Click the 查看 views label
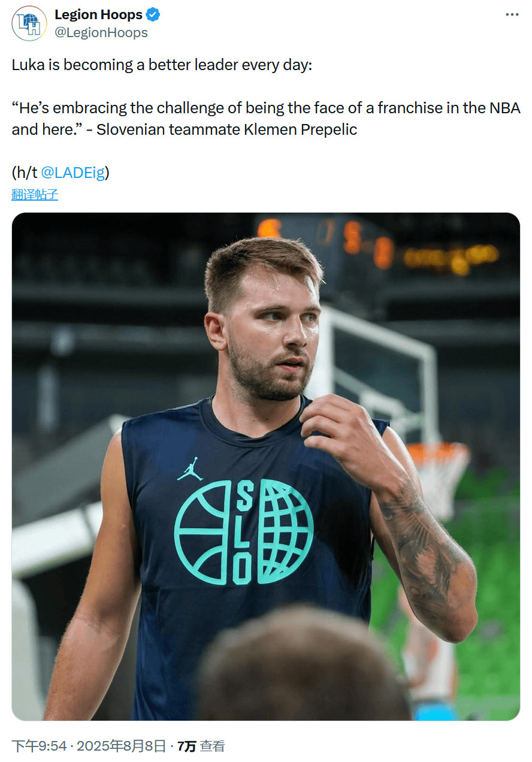532x762 pixels. [213, 746]
